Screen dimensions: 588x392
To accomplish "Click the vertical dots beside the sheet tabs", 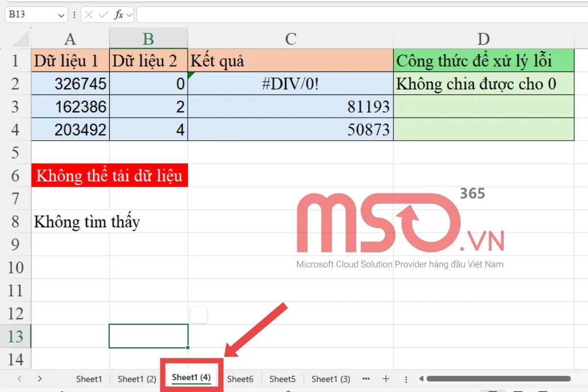I will click(x=406, y=379).
